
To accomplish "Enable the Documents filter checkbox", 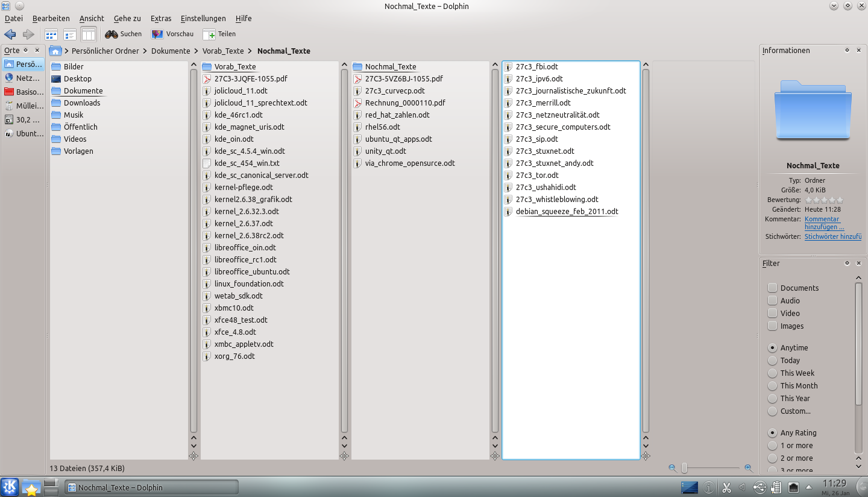I will pos(772,288).
